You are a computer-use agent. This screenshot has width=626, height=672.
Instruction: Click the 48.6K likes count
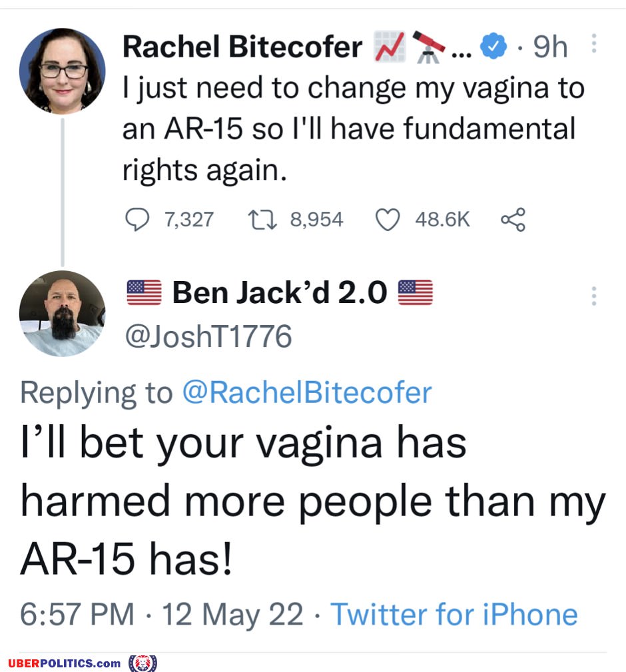point(442,219)
